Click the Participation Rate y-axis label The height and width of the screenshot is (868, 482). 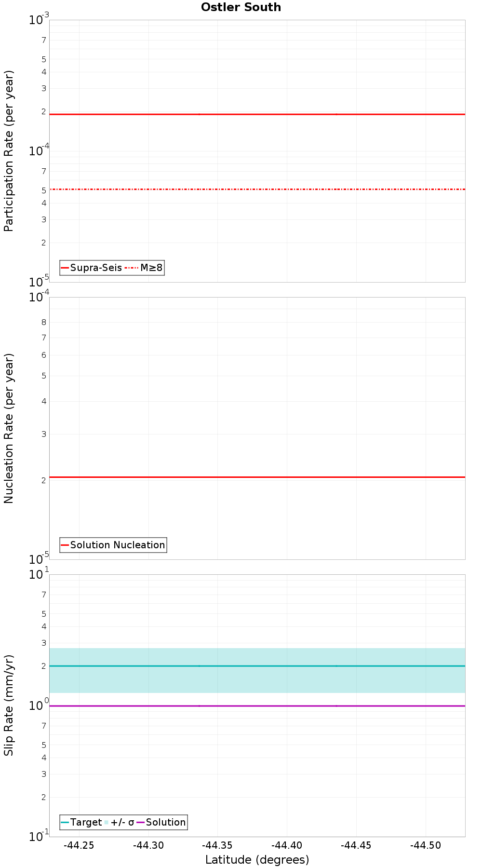(x=9, y=151)
